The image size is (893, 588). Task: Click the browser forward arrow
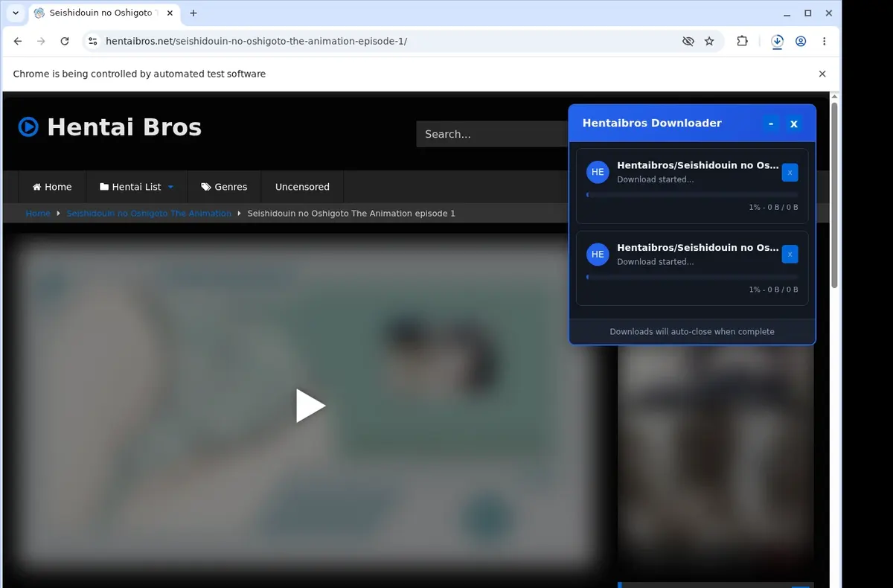tap(41, 42)
